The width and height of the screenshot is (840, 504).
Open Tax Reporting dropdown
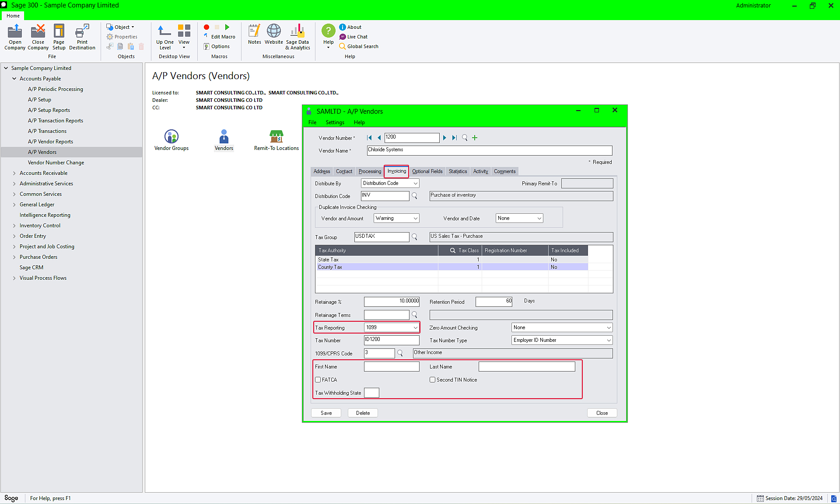pyautogui.click(x=392, y=327)
